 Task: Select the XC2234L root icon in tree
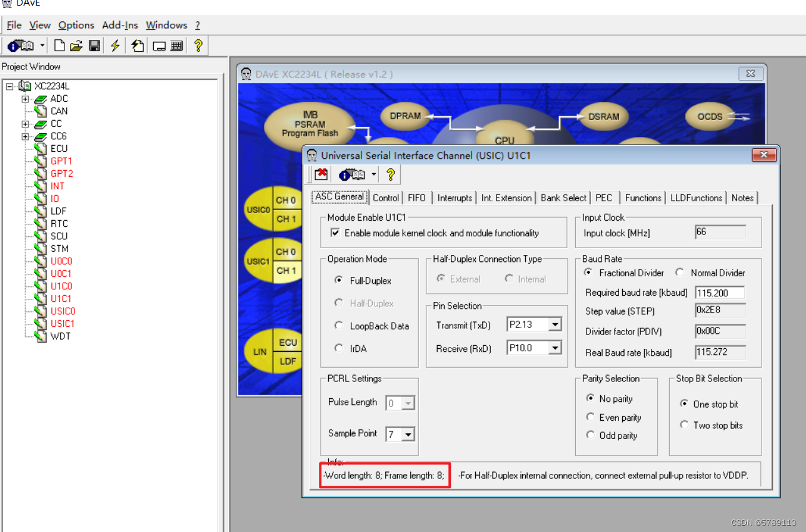[25, 86]
